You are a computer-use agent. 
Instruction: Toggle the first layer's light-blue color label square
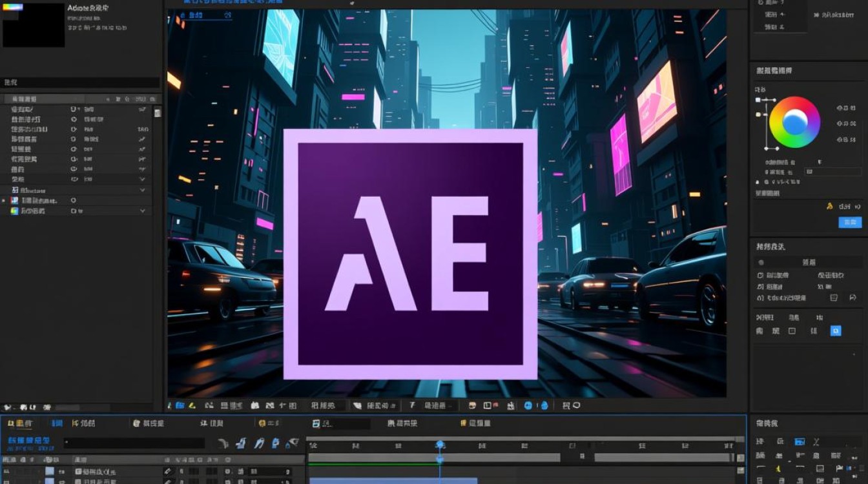[50, 472]
